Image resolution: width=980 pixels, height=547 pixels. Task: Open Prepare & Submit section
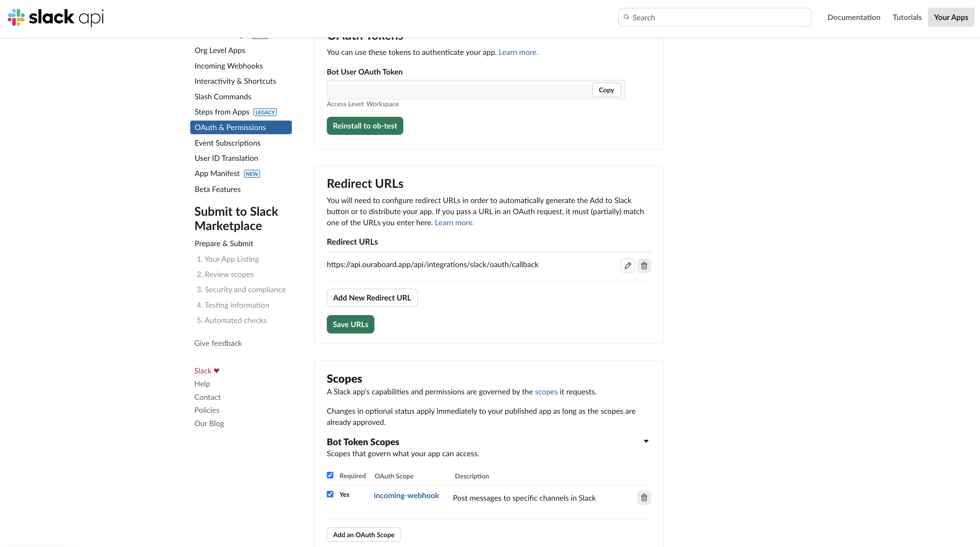(224, 244)
